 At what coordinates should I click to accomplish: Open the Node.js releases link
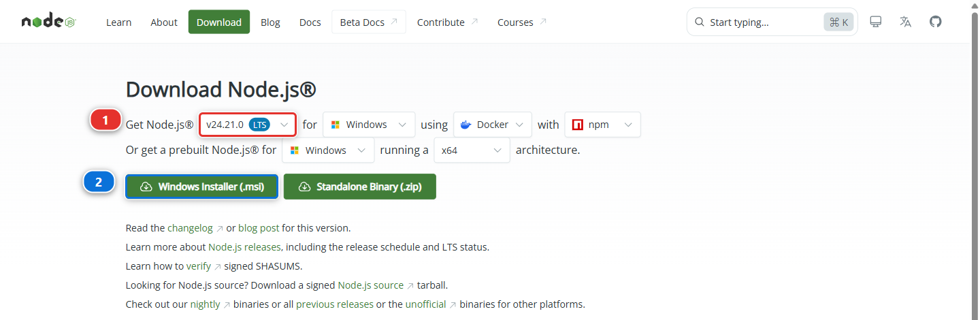click(x=245, y=247)
